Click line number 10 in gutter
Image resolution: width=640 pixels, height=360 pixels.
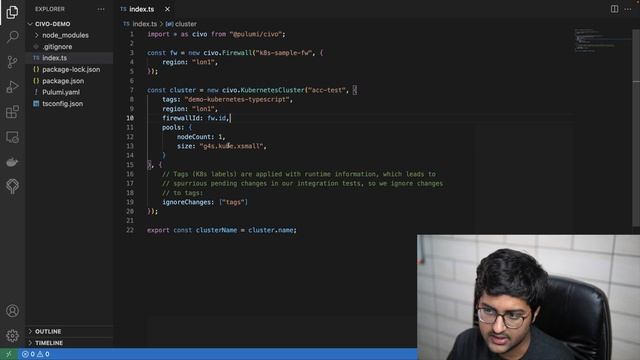pos(130,118)
